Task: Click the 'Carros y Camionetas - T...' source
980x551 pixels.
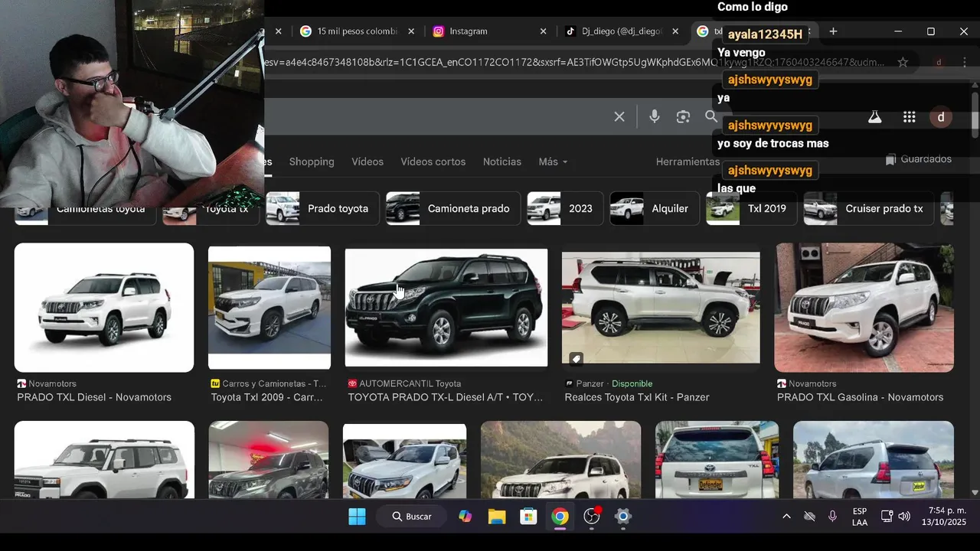Action: (274, 383)
